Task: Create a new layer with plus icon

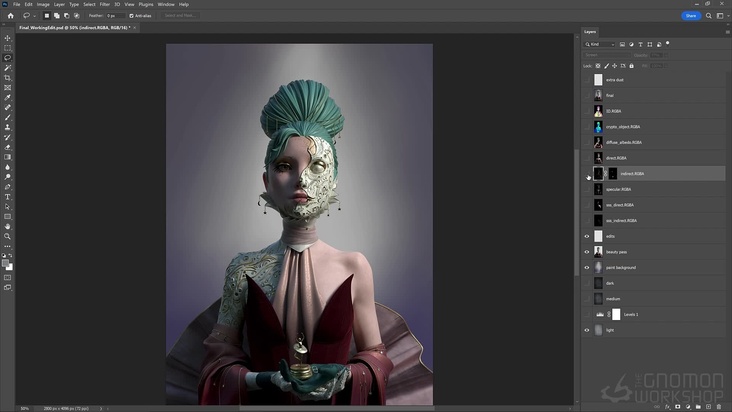Action: point(708,407)
